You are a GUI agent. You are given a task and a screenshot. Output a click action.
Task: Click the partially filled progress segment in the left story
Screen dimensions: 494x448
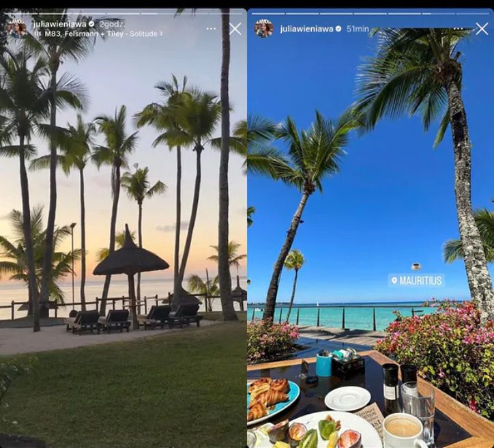pos(158,14)
